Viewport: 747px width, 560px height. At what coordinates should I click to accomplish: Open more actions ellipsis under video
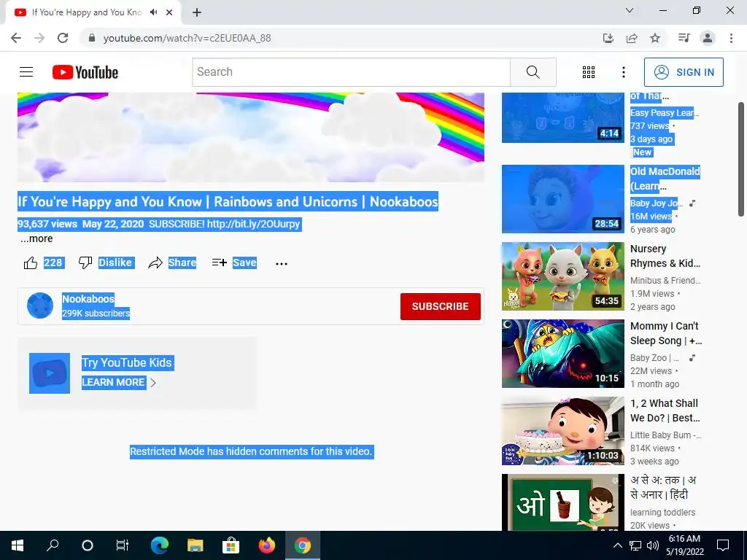click(x=282, y=263)
